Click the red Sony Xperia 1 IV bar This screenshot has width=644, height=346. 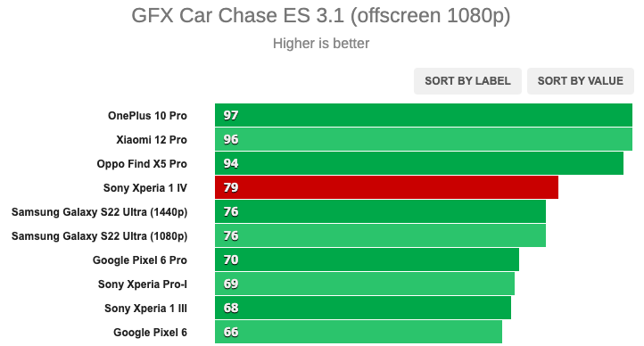point(386,187)
